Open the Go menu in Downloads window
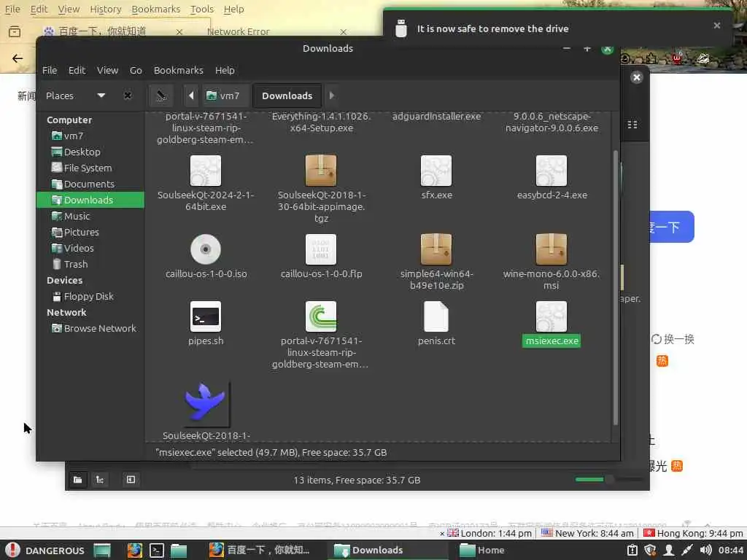 click(x=136, y=71)
